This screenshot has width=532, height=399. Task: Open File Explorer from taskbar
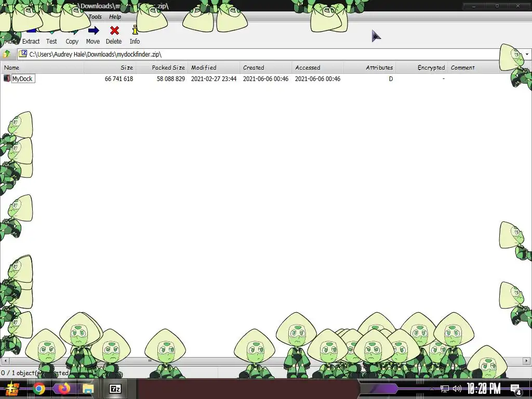coord(88,389)
